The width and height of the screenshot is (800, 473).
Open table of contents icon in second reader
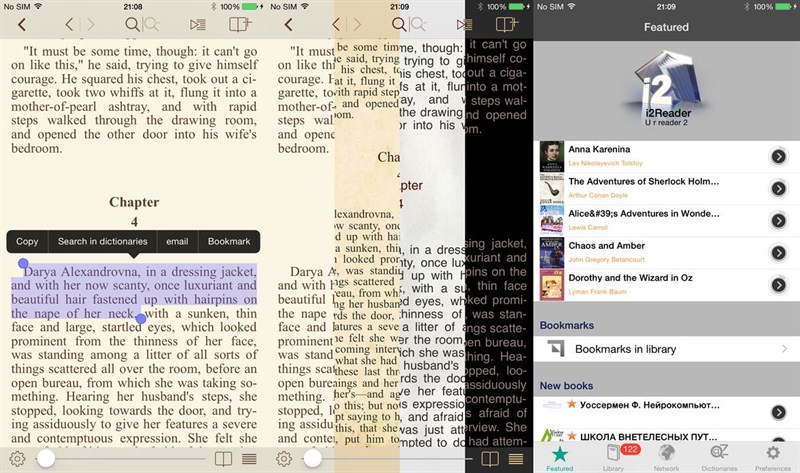click(x=464, y=24)
